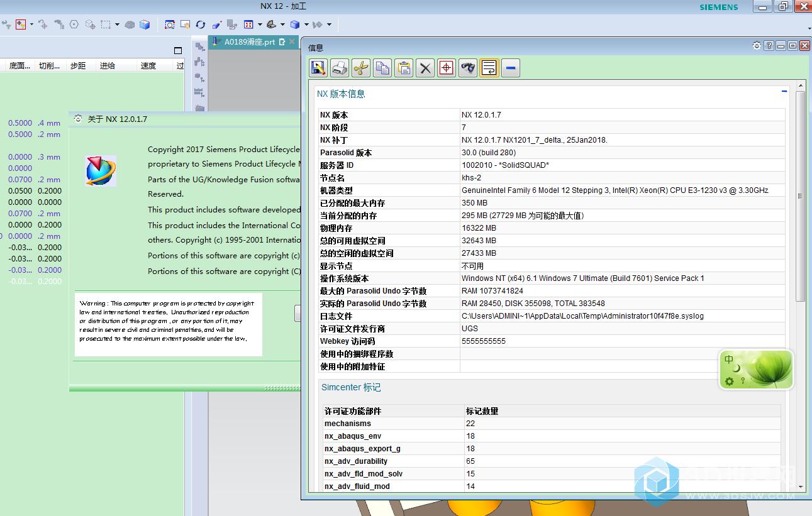Viewport: 812px width, 516px height.
Task: Select the NX 版本 row value NX 12.0.1.7
Action: [x=481, y=115]
